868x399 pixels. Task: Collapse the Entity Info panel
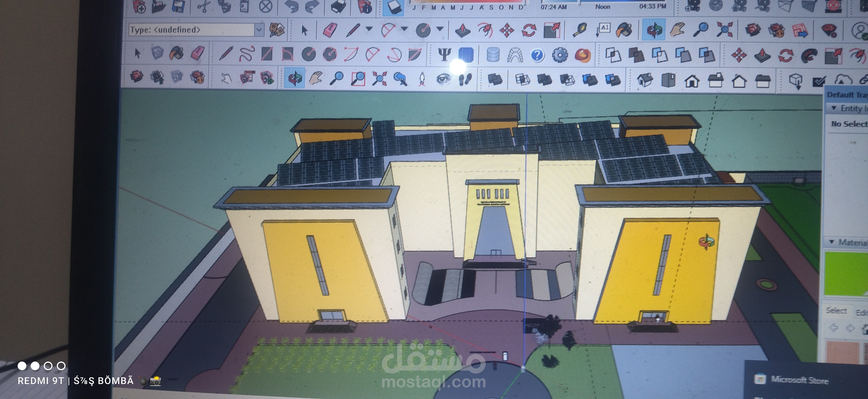click(x=834, y=108)
